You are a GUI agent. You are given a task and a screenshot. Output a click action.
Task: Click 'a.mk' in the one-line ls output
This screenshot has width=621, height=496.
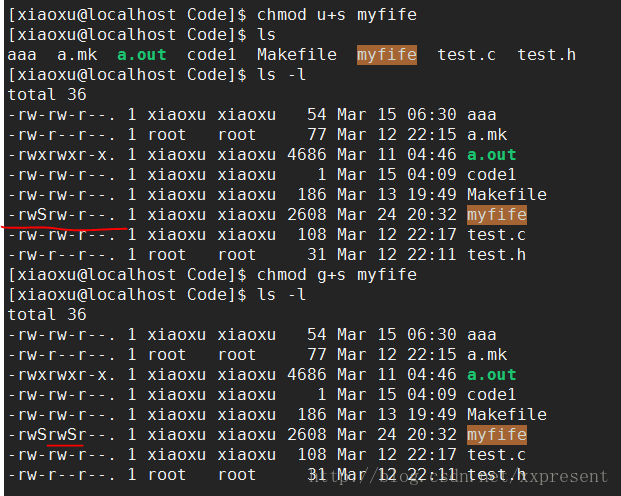[x=77, y=55]
